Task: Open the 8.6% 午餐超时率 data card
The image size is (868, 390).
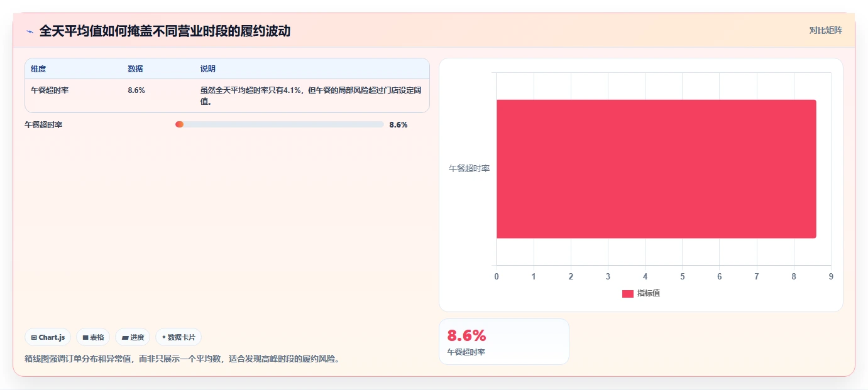Action: tap(504, 342)
